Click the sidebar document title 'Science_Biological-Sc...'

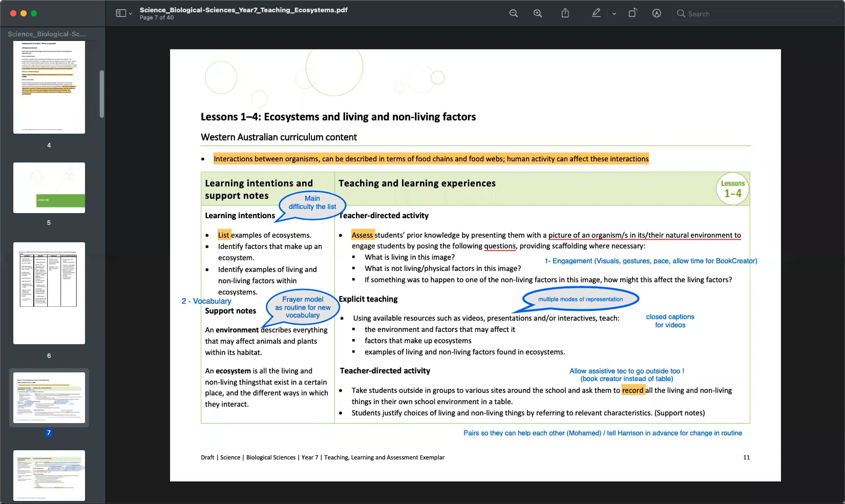tap(47, 34)
